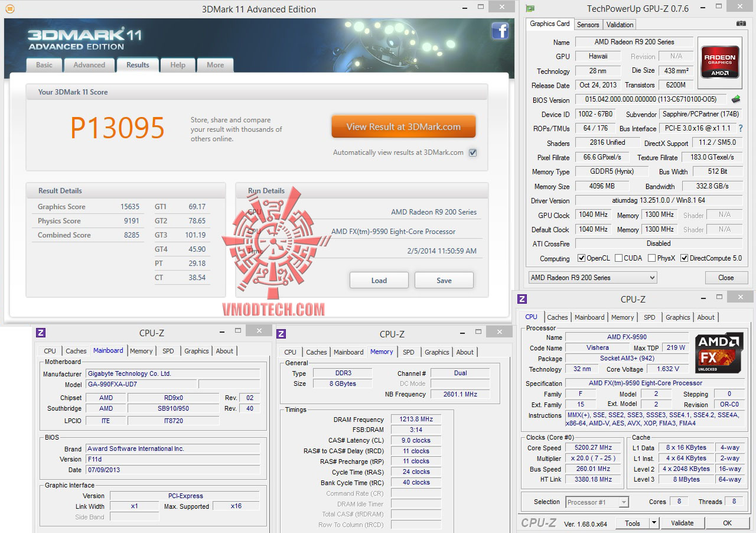Toggle automatically view results at 3DMark.com
Screen dimensions: 756x533
472,152
